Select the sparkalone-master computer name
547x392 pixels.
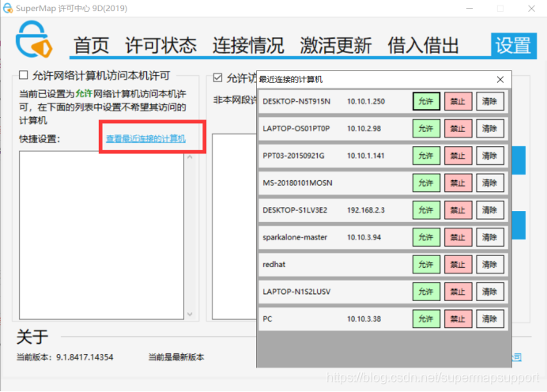(x=295, y=238)
